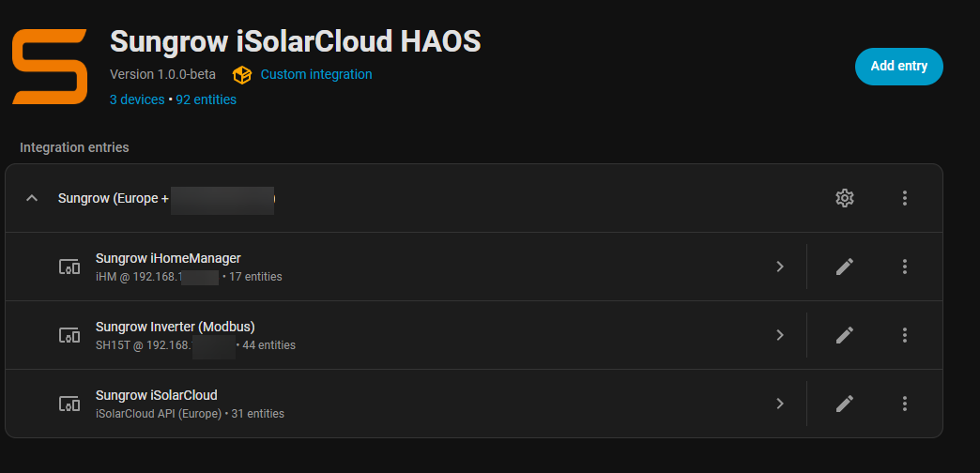
Task: Collapse the Sungrow (Europe) entry chevron
Action: point(32,198)
